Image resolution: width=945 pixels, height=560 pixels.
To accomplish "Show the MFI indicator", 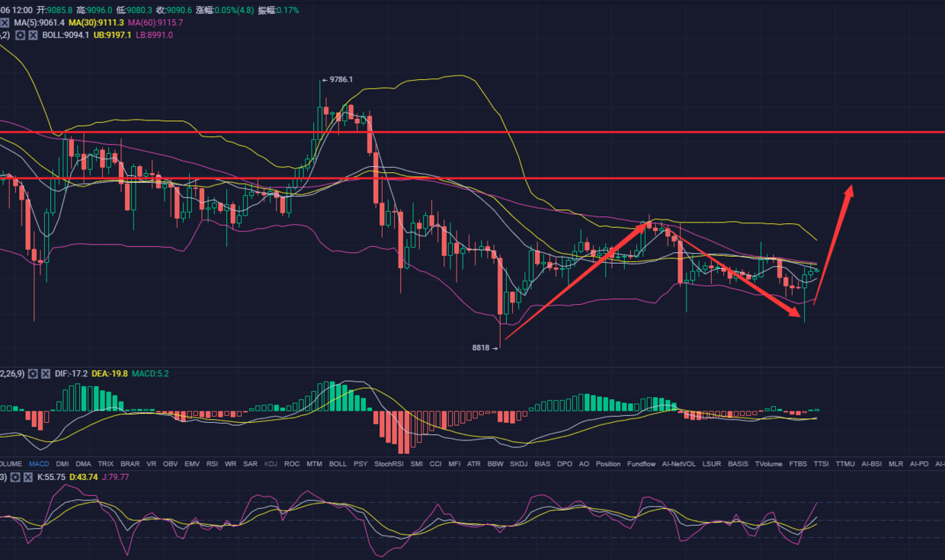I will tap(454, 463).
